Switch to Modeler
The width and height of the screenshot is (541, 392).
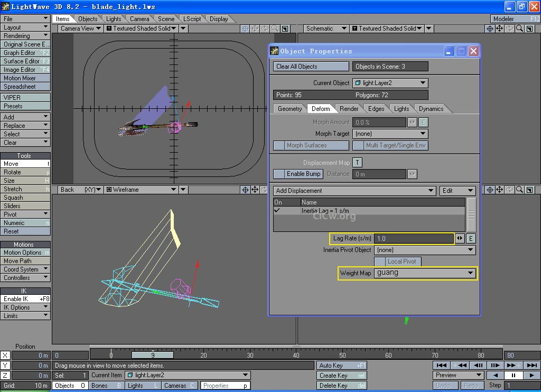coord(515,19)
